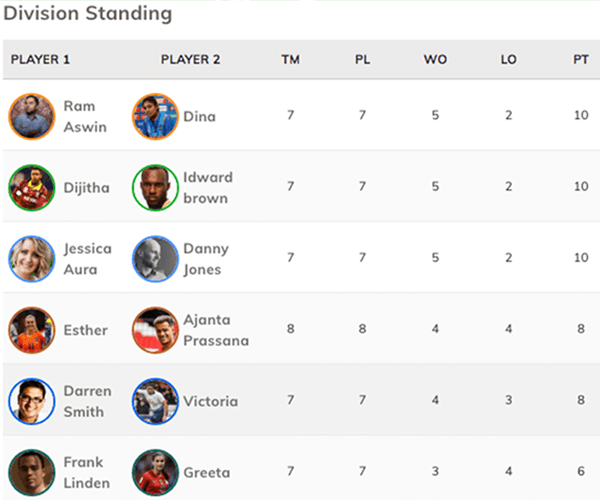
Task: Click Esther's avatar photo
Action: click(31, 330)
